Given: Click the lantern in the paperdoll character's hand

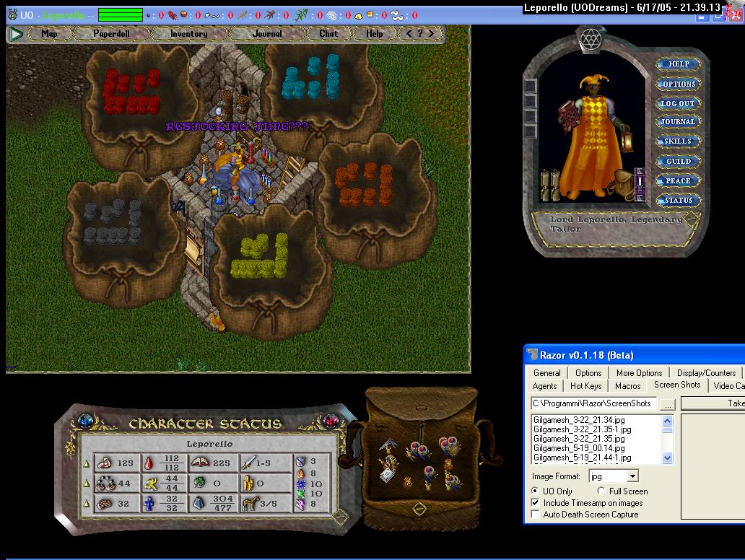Looking at the screenshot, I should tap(627, 139).
